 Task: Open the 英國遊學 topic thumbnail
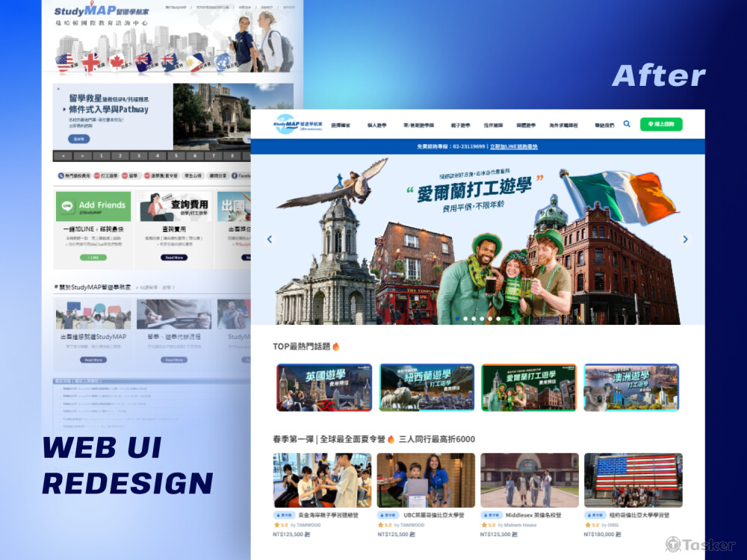[324, 387]
